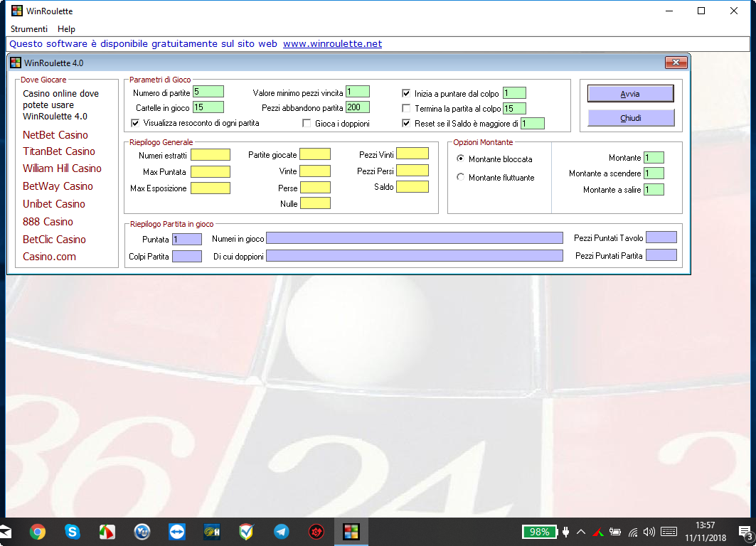Open the William Hill Casino link
Screen dimensions: 756x546
[62, 168]
